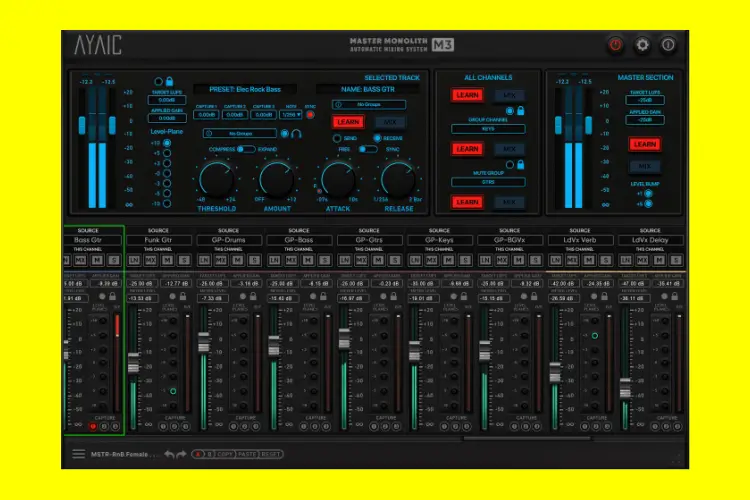This screenshot has width=750, height=500.
Task: Open the No Groups dropdown under track name
Action: coord(369,104)
